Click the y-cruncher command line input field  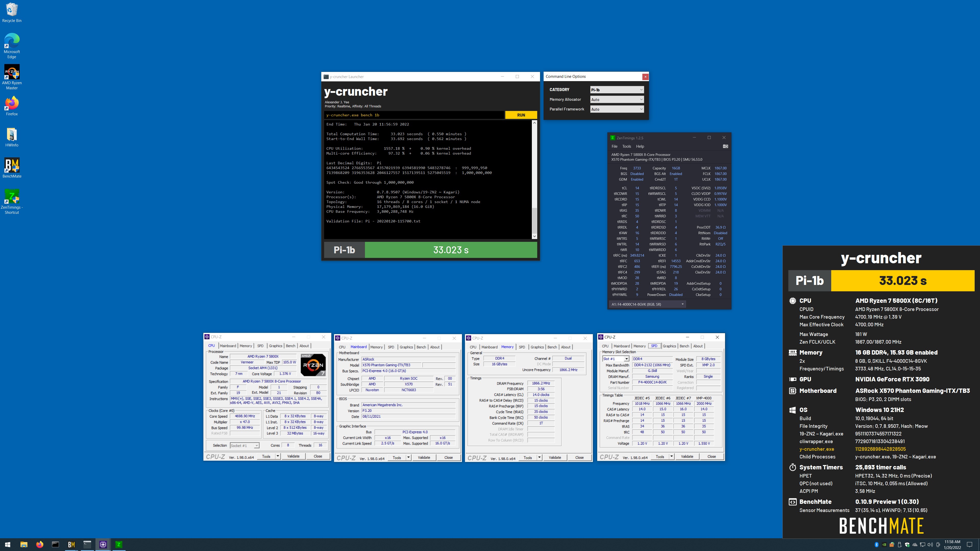(x=414, y=115)
